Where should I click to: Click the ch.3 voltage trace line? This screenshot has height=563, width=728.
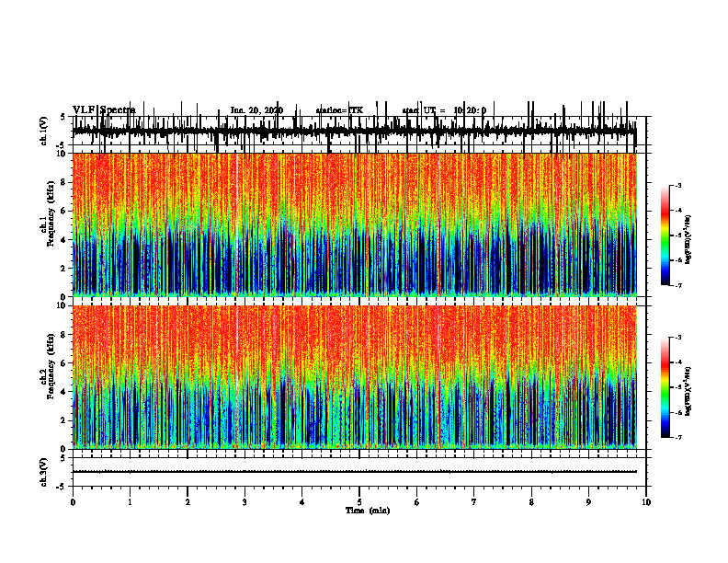[355, 472]
